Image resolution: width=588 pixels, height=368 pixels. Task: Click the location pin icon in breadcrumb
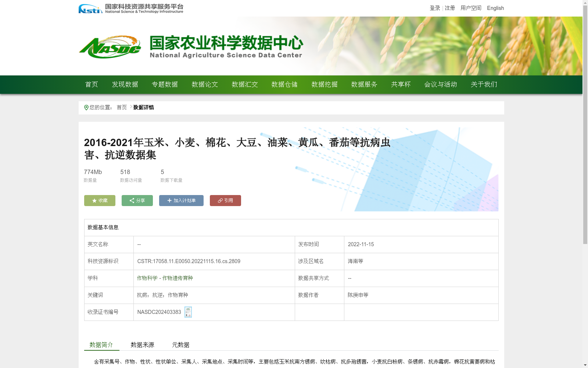[86, 107]
